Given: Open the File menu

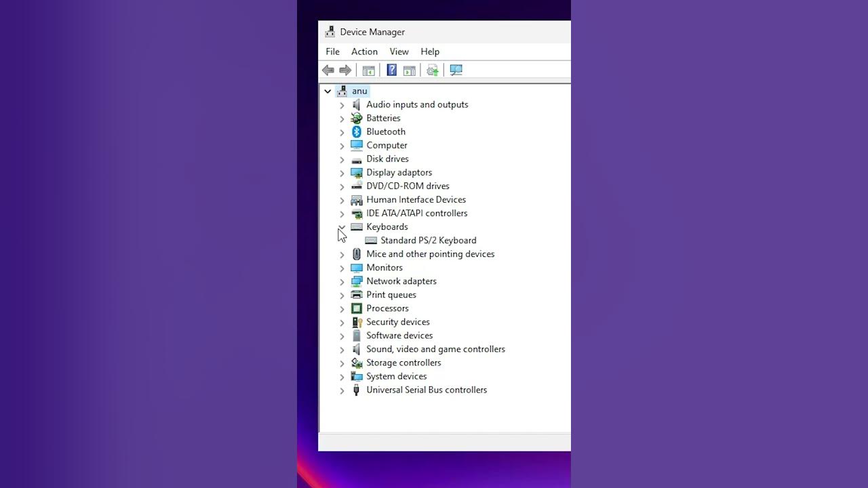Looking at the screenshot, I should point(332,52).
